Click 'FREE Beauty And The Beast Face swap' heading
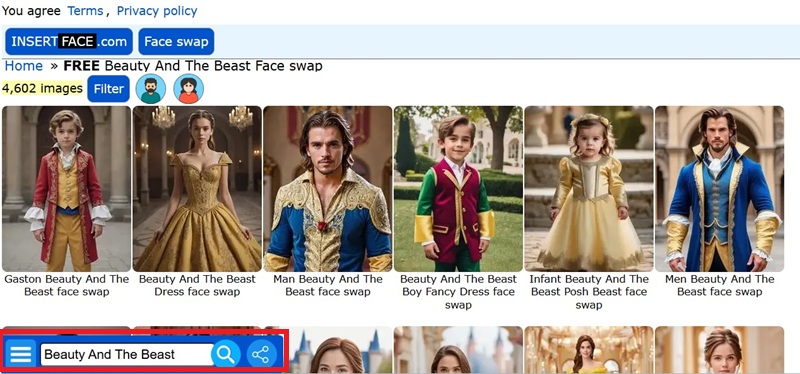 (193, 66)
